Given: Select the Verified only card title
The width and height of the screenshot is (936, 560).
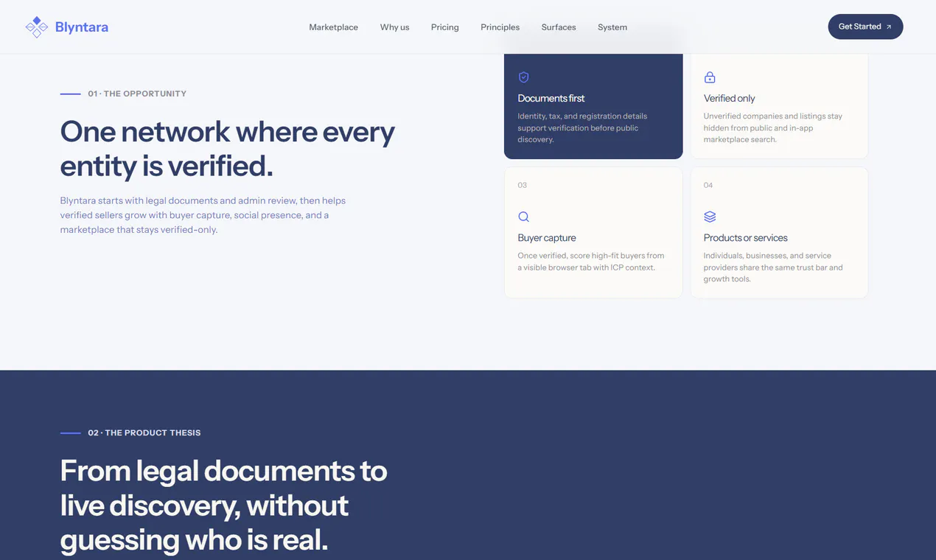Looking at the screenshot, I should pyautogui.click(x=729, y=98).
